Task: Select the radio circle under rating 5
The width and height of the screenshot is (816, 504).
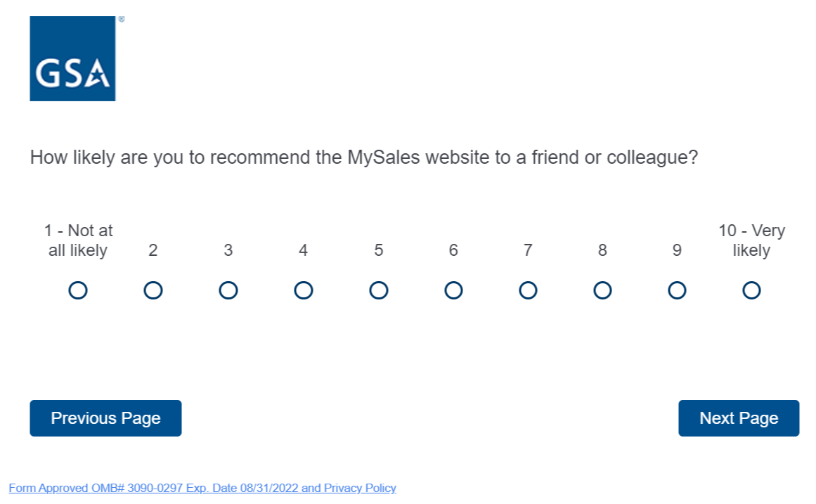Action: (x=379, y=290)
